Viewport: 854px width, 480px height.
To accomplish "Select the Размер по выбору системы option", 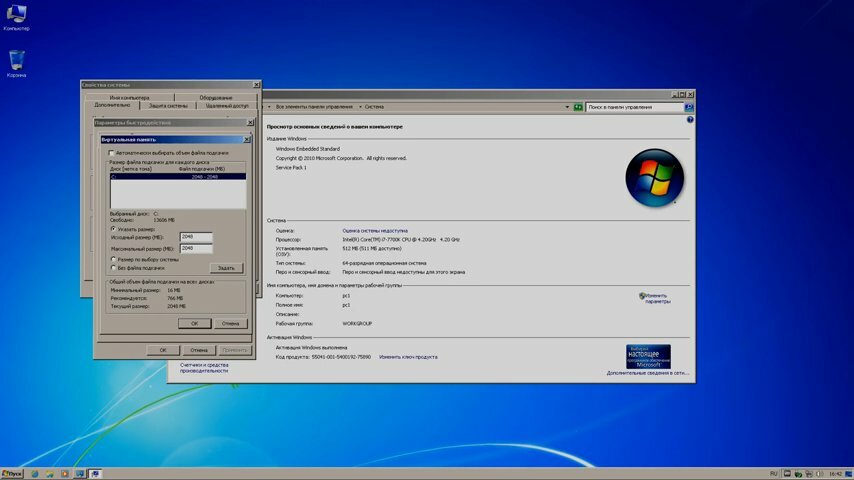I will (x=113, y=259).
